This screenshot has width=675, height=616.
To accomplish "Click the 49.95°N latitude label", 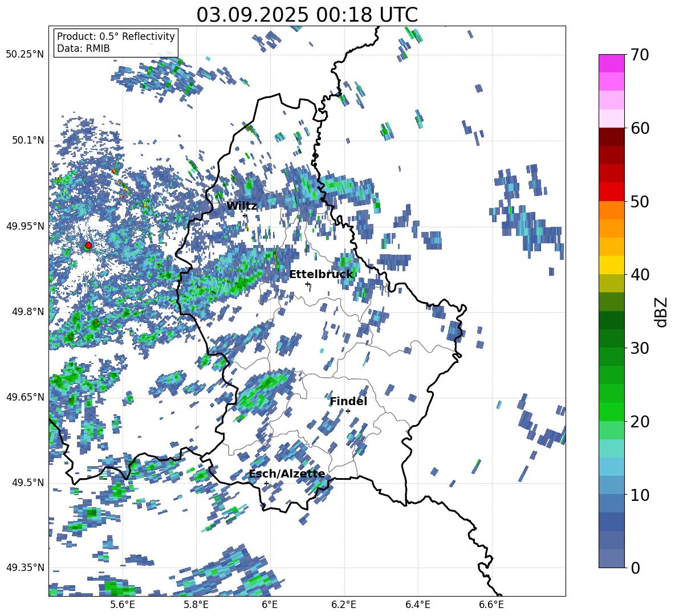I will pyautogui.click(x=25, y=226).
